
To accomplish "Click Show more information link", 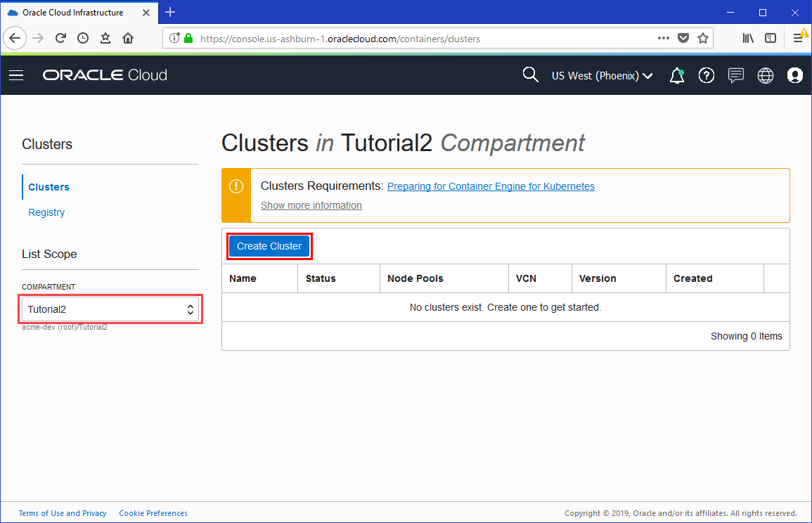I will [311, 205].
